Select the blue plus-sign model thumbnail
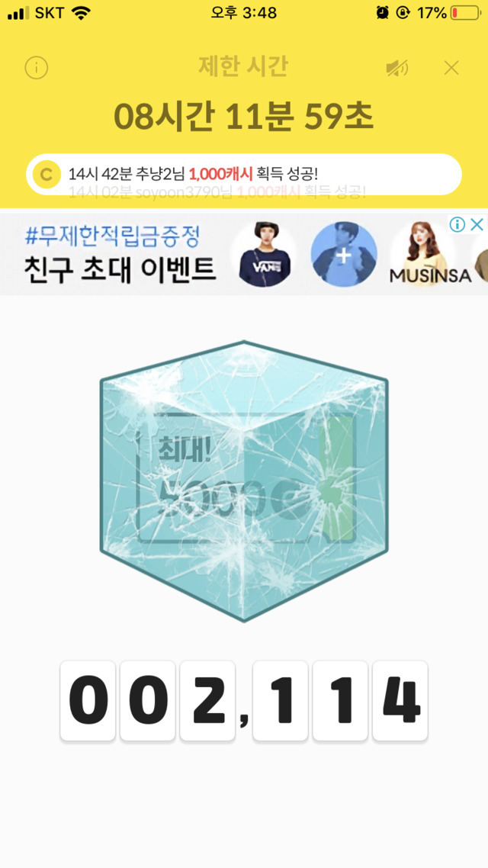The height and width of the screenshot is (868, 488). [x=344, y=254]
